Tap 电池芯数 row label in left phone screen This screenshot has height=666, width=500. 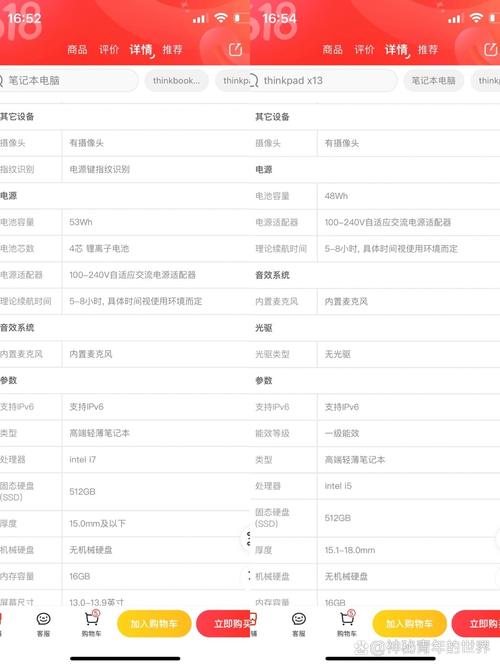pyautogui.click(x=17, y=248)
